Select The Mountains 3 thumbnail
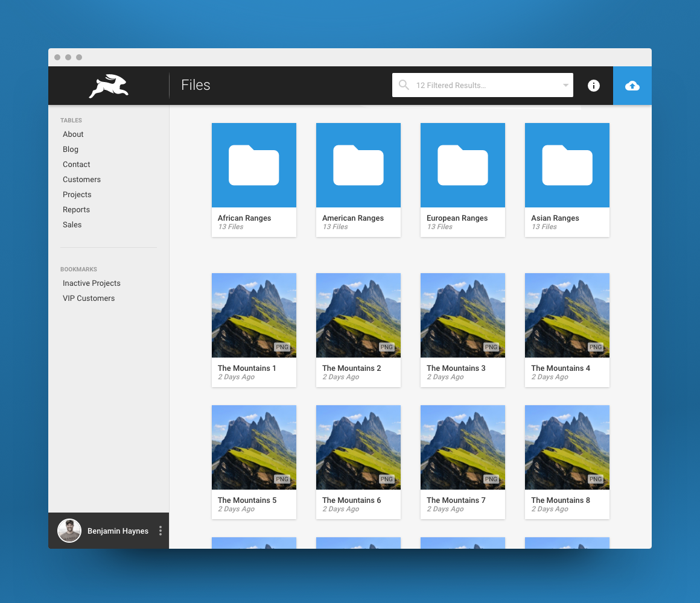The height and width of the screenshot is (603, 700). click(x=463, y=315)
